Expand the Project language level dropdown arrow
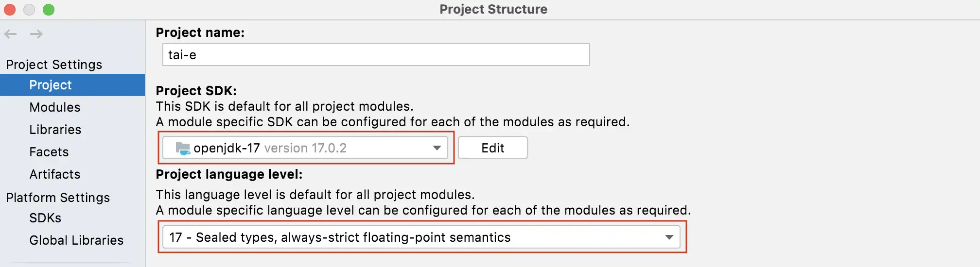This screenshot has width=980, height=267. 669,237
